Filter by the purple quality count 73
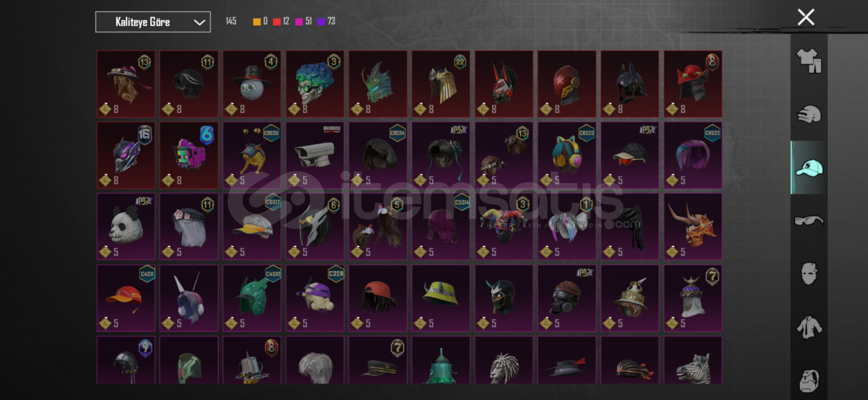This screenshot has width=868, height=400. pos(326,21)
